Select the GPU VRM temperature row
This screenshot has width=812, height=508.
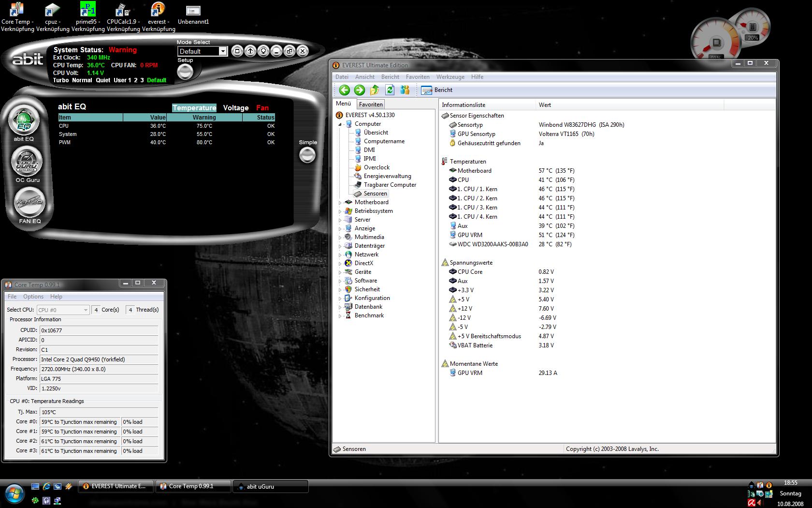(x=512, y=235)
